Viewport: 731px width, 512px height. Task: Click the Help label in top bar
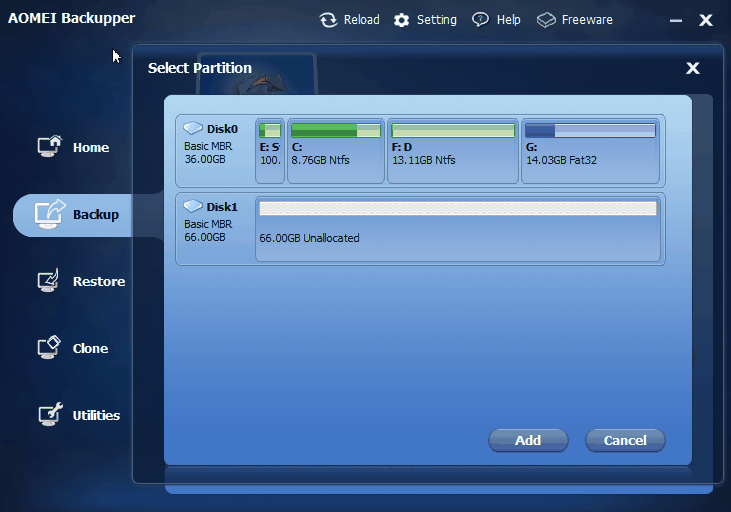(x=508, y=20)
